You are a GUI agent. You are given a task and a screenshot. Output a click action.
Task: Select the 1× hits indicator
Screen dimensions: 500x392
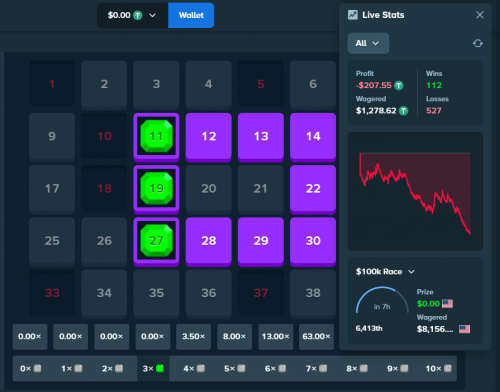71,368
